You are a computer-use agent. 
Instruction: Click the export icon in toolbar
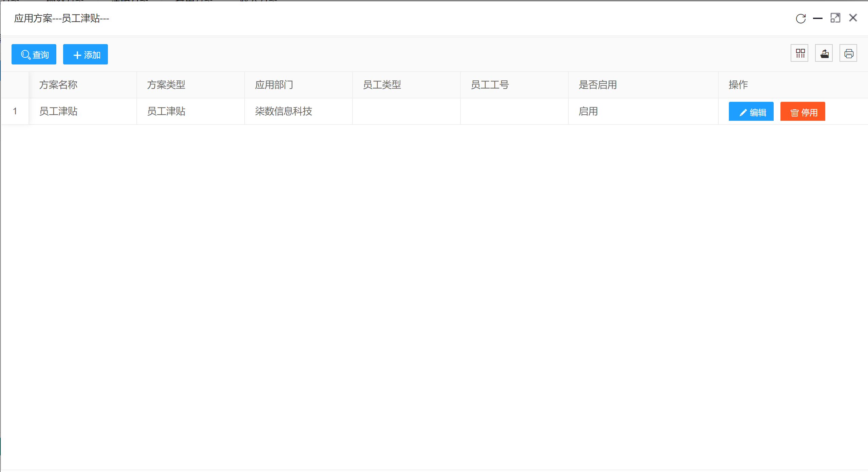(824, 53)
